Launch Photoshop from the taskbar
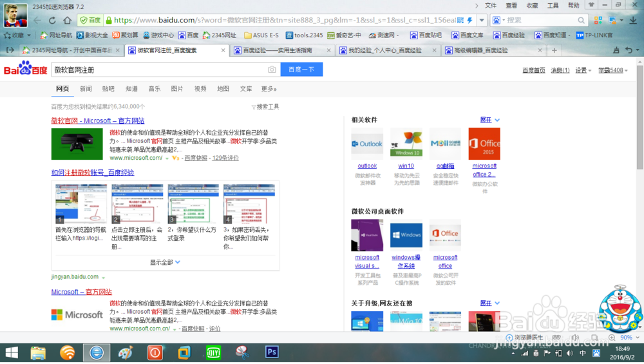This screenshot has height=364, width=644. (272, 352)
